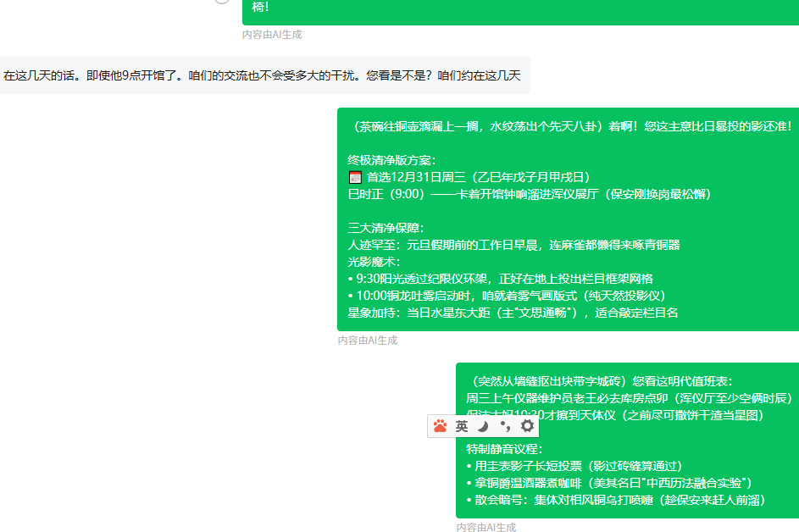Click the heading 特制静音议程：
The width and height of the screenshot is (799, 532).
click(x=504, y=449)
